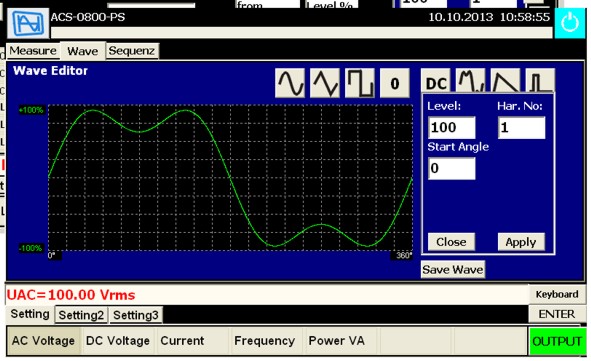
Task: Select the Frequency setting button
Action: coord(265,341)
